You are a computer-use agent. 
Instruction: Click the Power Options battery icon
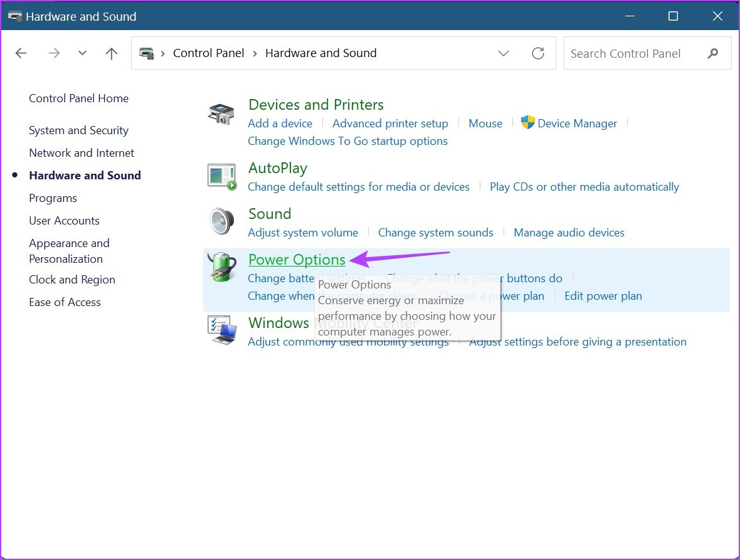click(x=222, y=267)
